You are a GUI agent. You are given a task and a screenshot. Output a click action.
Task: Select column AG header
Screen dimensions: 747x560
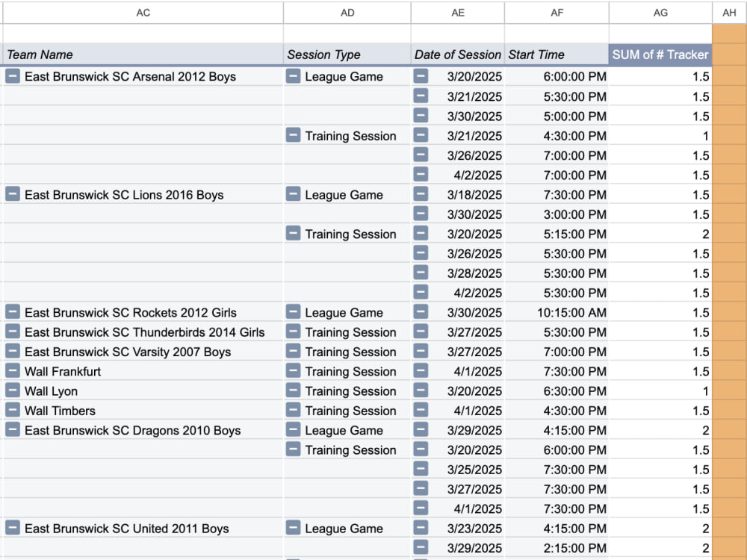pyautogui.click(x=661, y=13)
